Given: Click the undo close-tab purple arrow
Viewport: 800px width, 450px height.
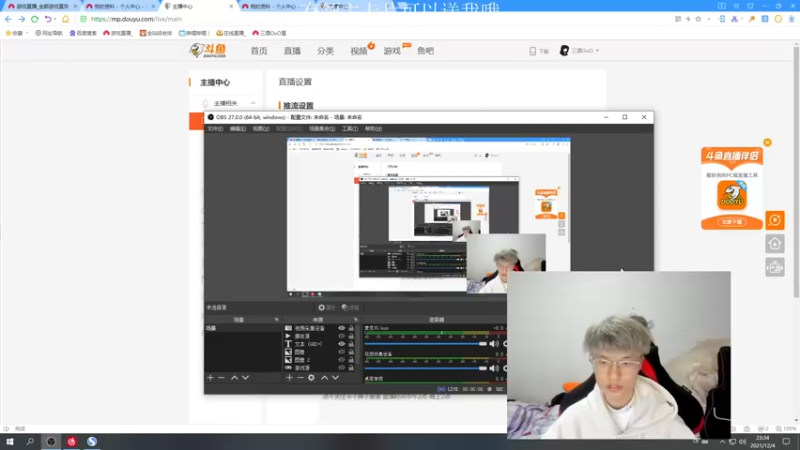Looking at the screenshot, I should (48, 19).
